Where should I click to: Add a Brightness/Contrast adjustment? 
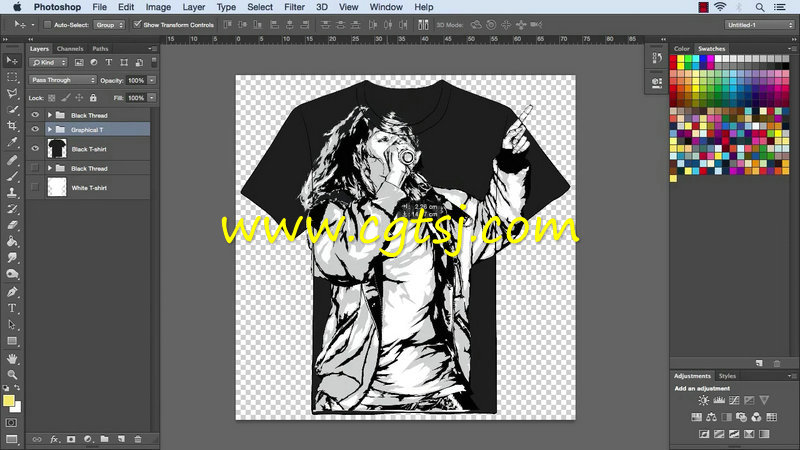coord(704,401)
